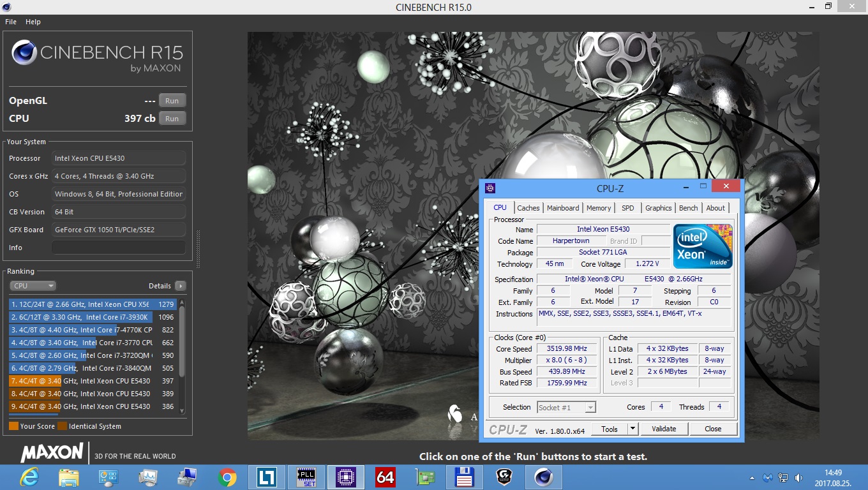Open the AIDA64 taskbar icon
Screen dimensions: 868x490
[385, 477]
